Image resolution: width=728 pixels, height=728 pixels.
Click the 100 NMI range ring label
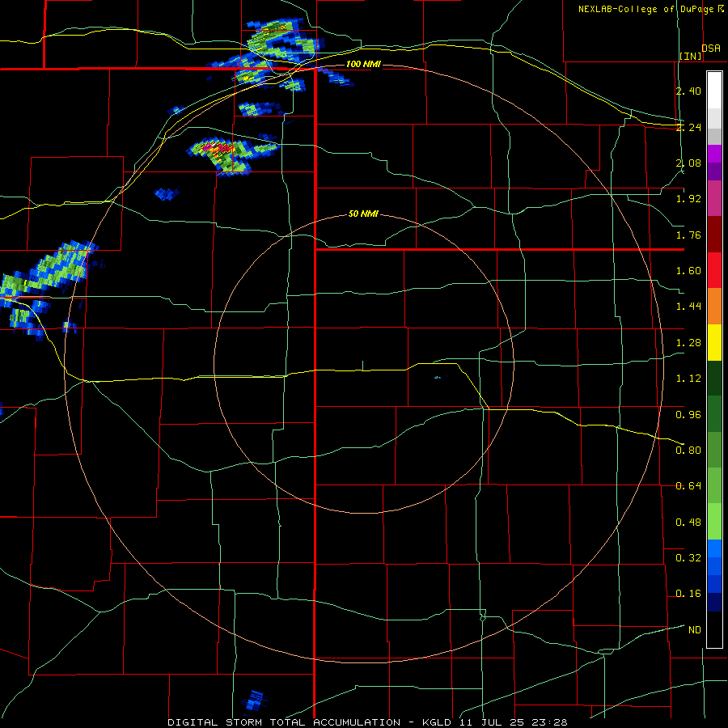point(363,64)
